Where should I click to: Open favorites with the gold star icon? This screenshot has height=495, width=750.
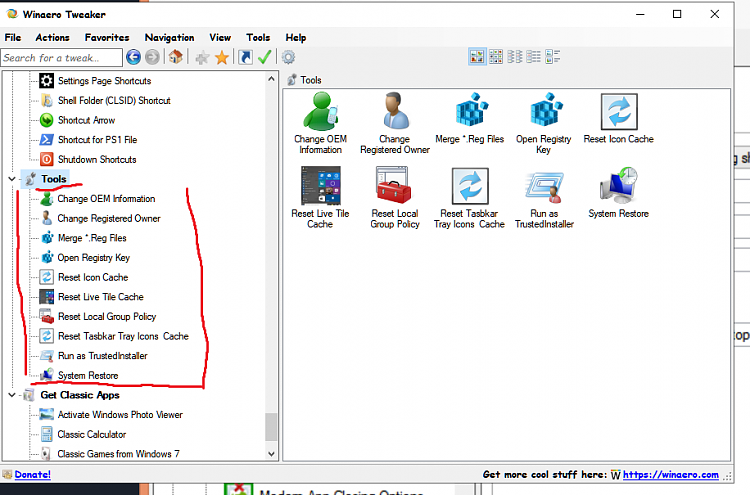point(221,57)
